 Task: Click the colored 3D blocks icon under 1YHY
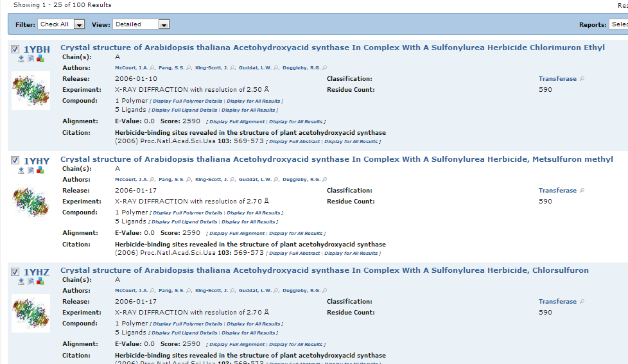pyautogui.click(x=40, y=171)
